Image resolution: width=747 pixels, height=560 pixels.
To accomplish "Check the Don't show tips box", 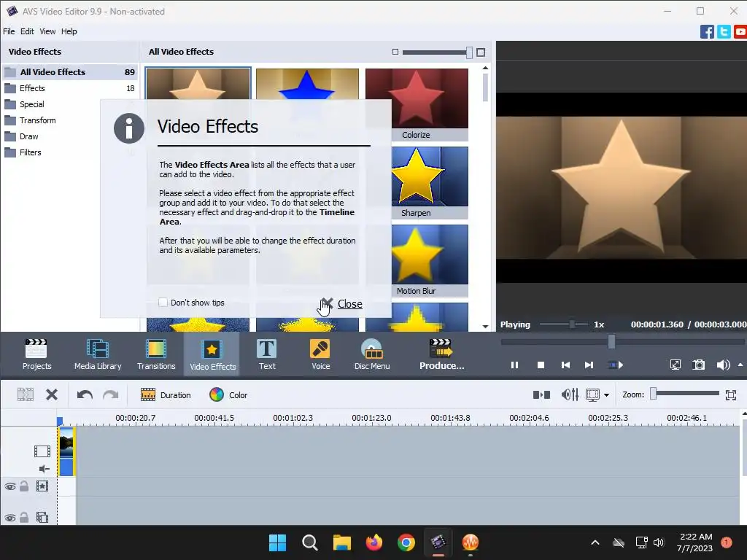I will [x=163, y=303].
